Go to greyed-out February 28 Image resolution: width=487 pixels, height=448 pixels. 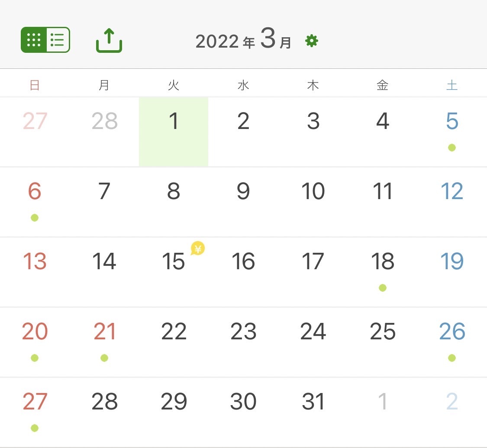(x=104, y=122)
